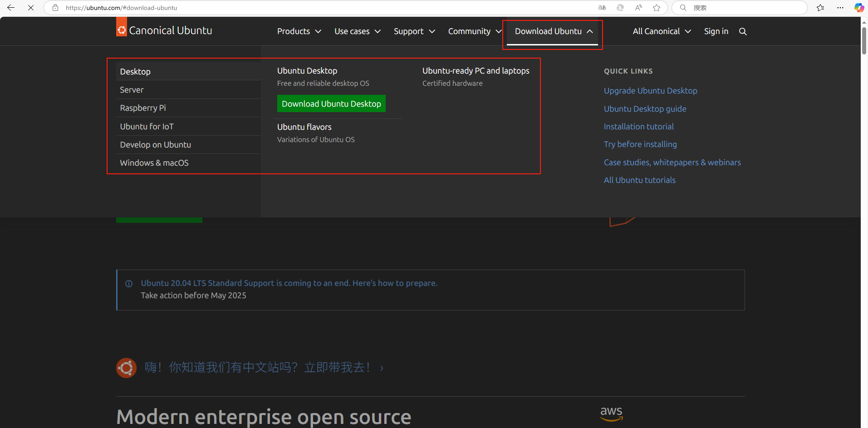Click the 'Free and reliable desktop OS' text
Viewport: 868px width, 428px height.
[323, 84]
